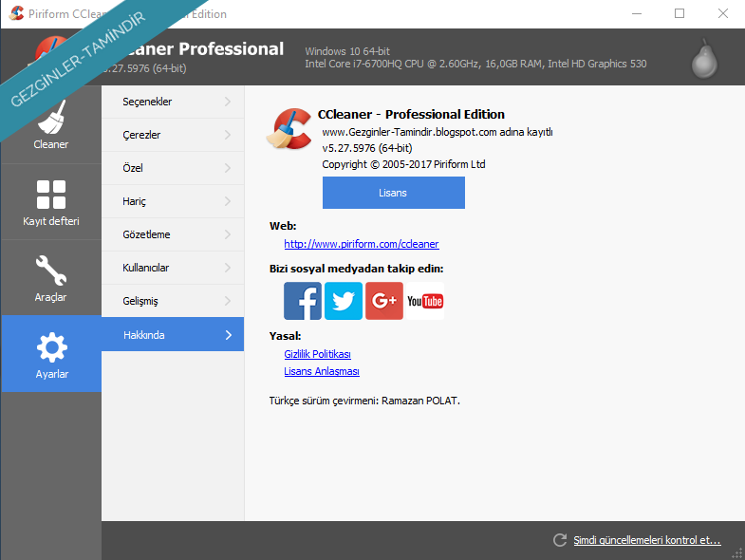Click the chevron next to Çerezler

tap(228, 135)
